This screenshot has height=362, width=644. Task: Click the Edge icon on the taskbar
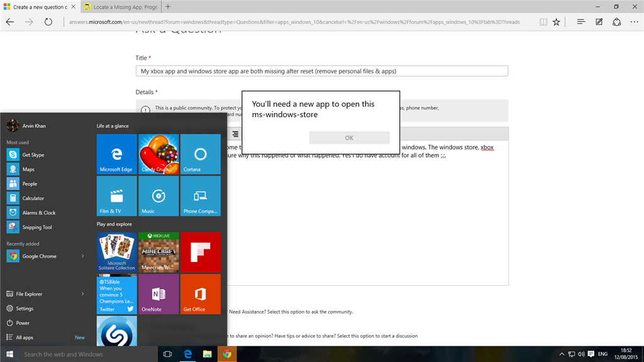pos(187,354)
